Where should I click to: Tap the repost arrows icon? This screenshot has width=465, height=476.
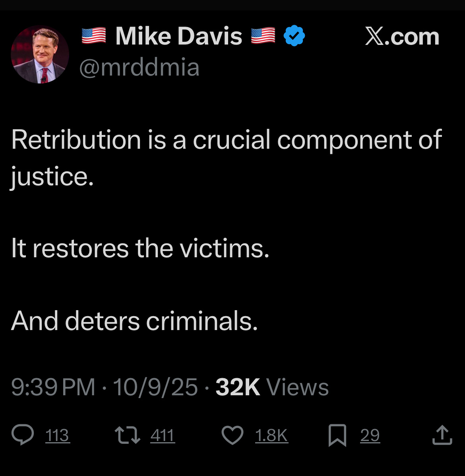pos(127,435)
